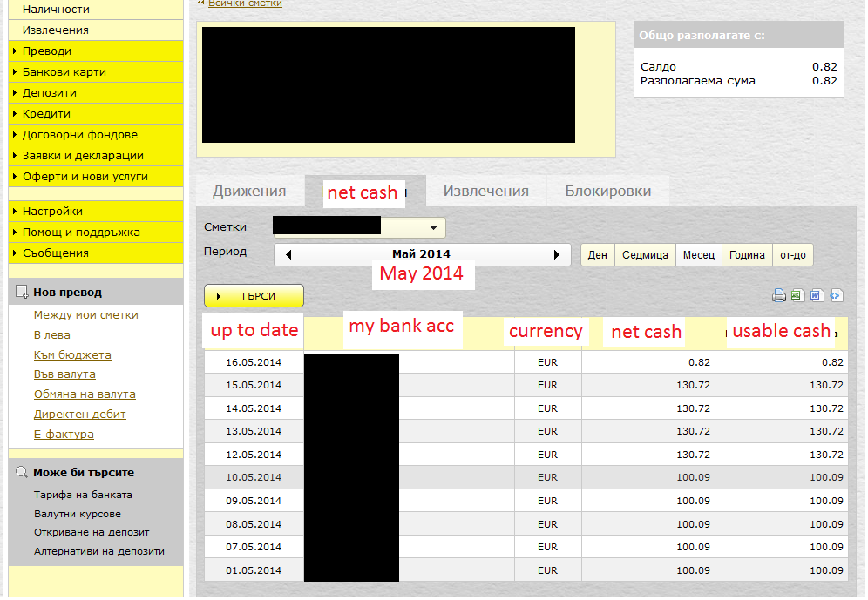Expand the Настройки menu
868x600 pixels.
pyautogui.click(x=96, y=212)
